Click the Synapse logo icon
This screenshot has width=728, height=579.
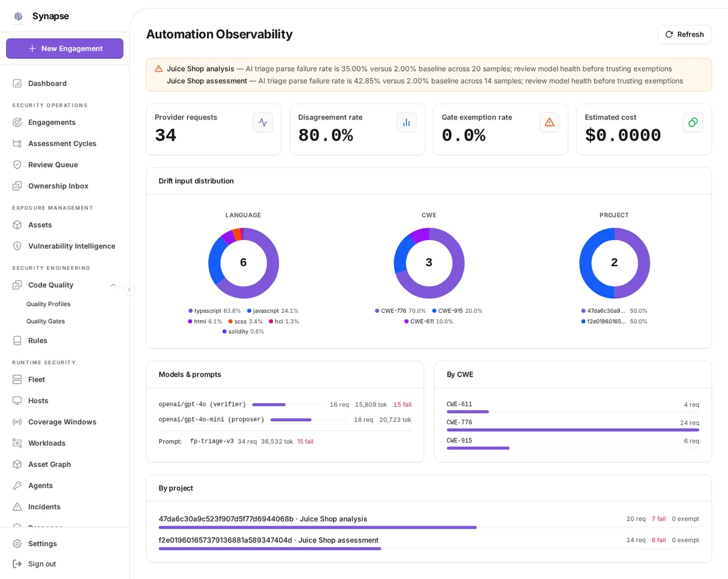coord(18,16)
